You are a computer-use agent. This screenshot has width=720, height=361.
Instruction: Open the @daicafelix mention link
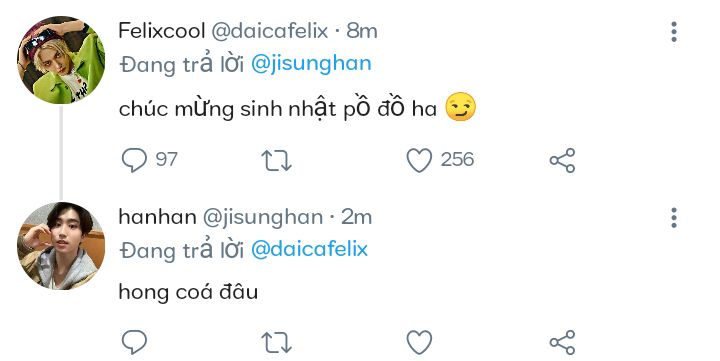[309, 249]
